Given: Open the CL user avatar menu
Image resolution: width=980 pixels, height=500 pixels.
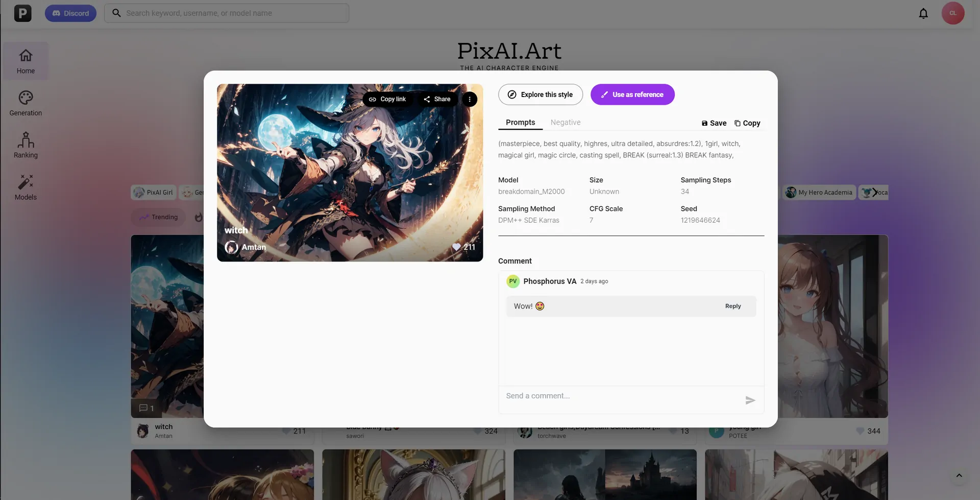Looking at the screenshot, I should (x=953, y=13).
